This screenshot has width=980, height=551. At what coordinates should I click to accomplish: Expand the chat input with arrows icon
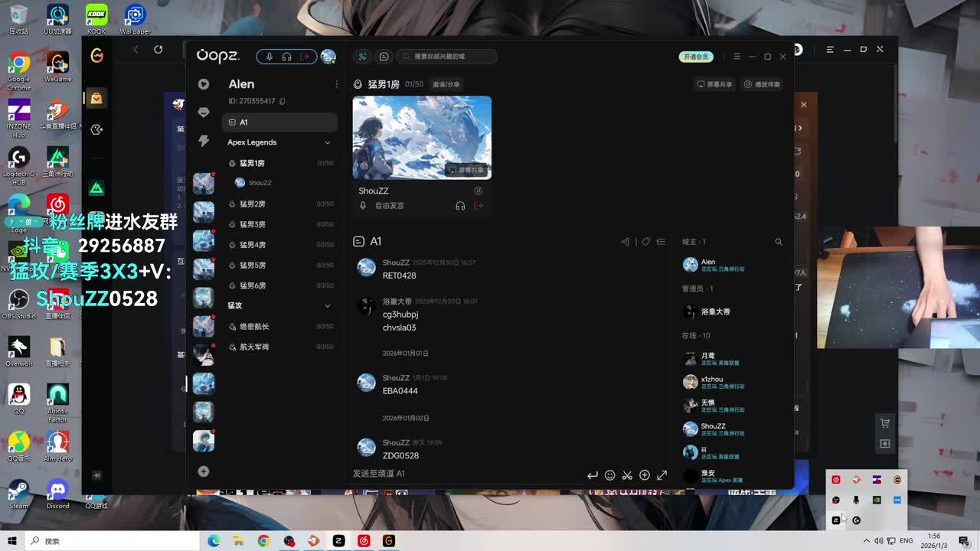point(662,475)
